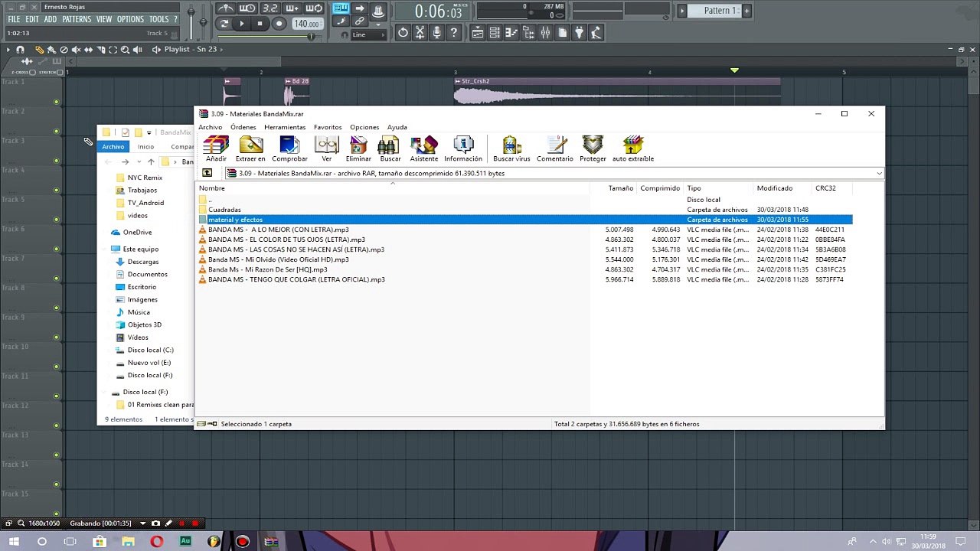Add a new pattern with plus button
Viewport: 980px width, 551px height.
click(x=746, y=11)
